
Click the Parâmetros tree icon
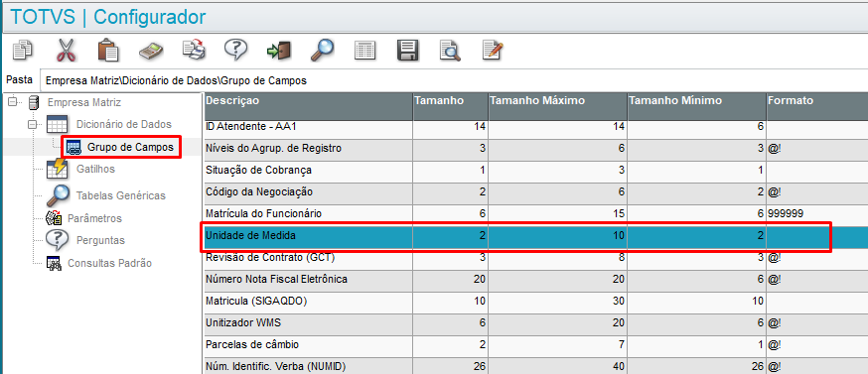click(x=55, y=218)
